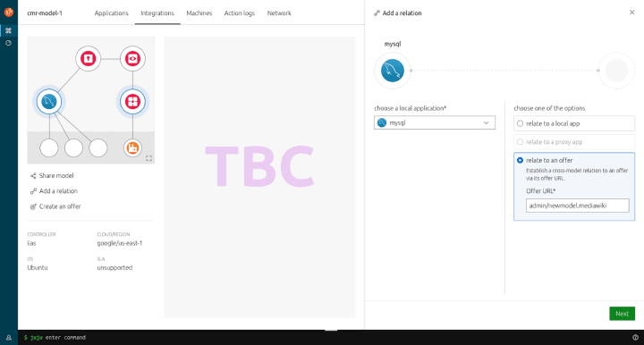Select relate to an offer option
Image resolution: width=644 pixels, height=345 pixels.
click(x=520, y=160)
